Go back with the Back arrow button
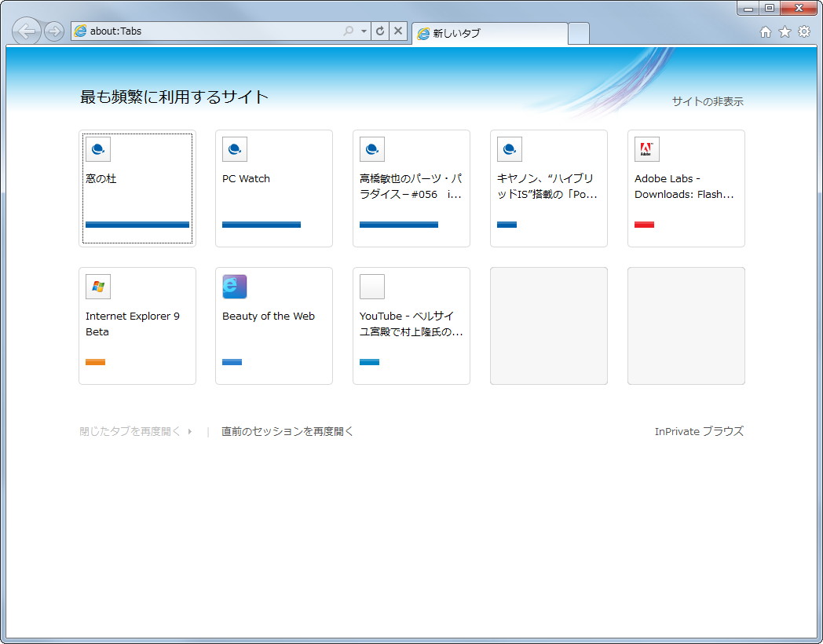 point(26,31)
